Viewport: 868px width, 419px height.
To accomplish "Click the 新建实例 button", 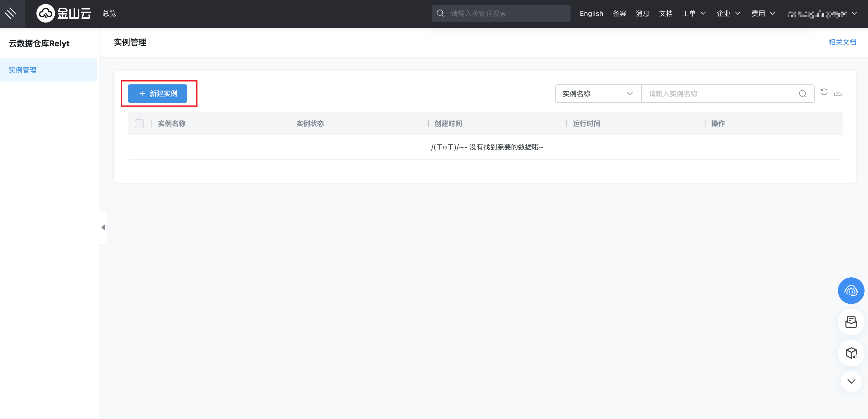I will coord(157,94).
